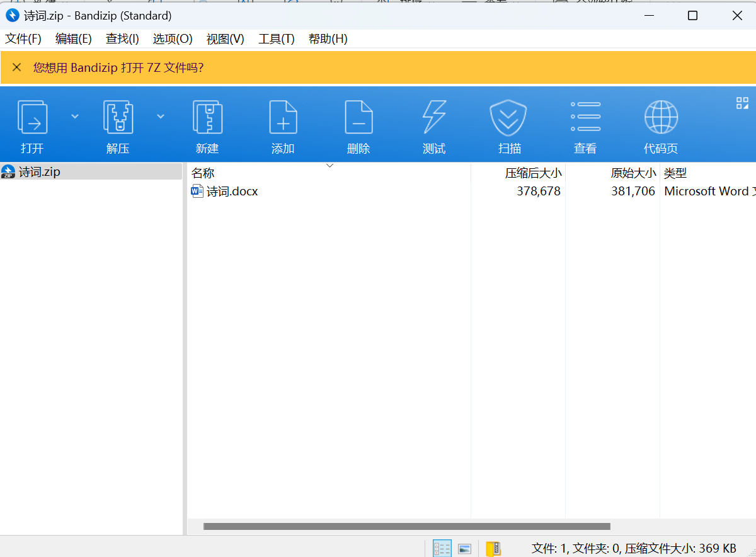The height and width of the screenshot is (557, 756).
Task: Click status text '文件: 1, 文件夹: 0'
Action: click(x=576, y=548)
